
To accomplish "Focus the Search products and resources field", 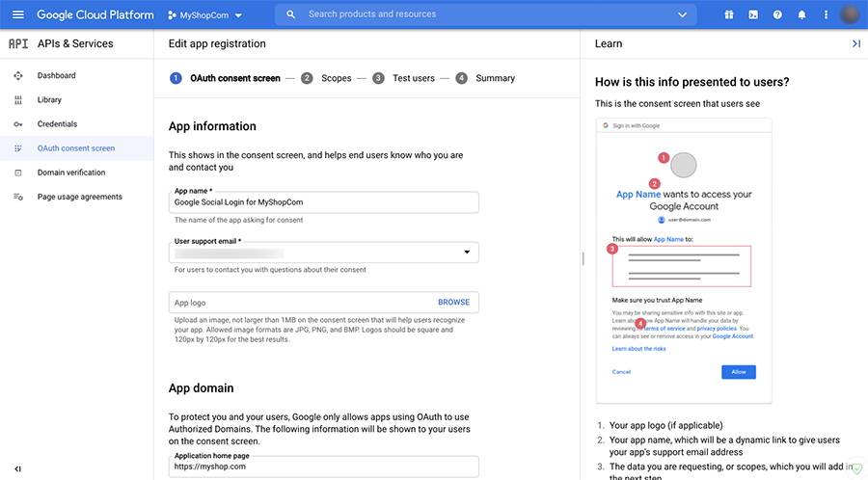I will pos(485,14).
